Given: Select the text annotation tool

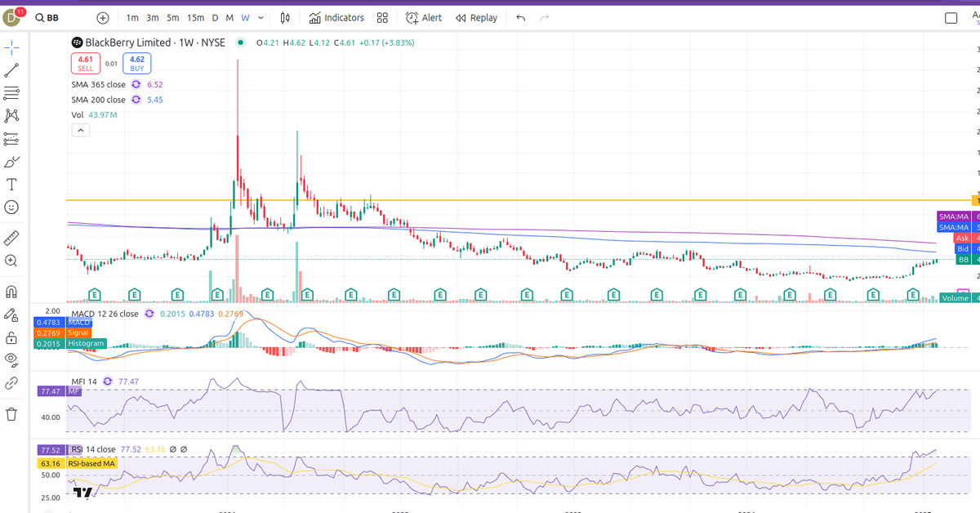Looking at the screenshot, I should tap(11, 185).
